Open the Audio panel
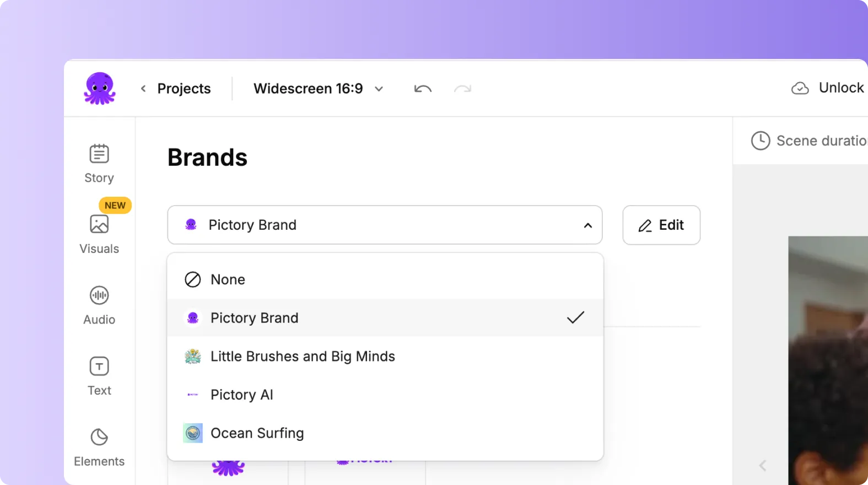868x485 pixels. point(99,305)
